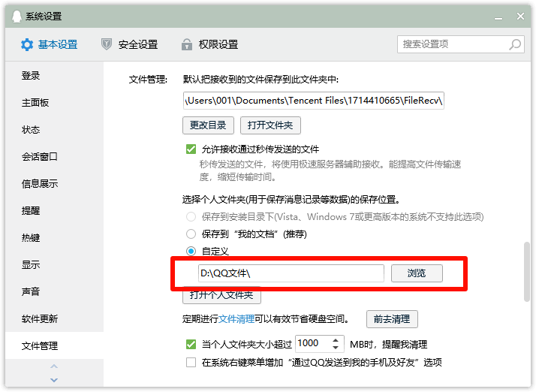Select 保存到"我的文档" radio option

191,234
